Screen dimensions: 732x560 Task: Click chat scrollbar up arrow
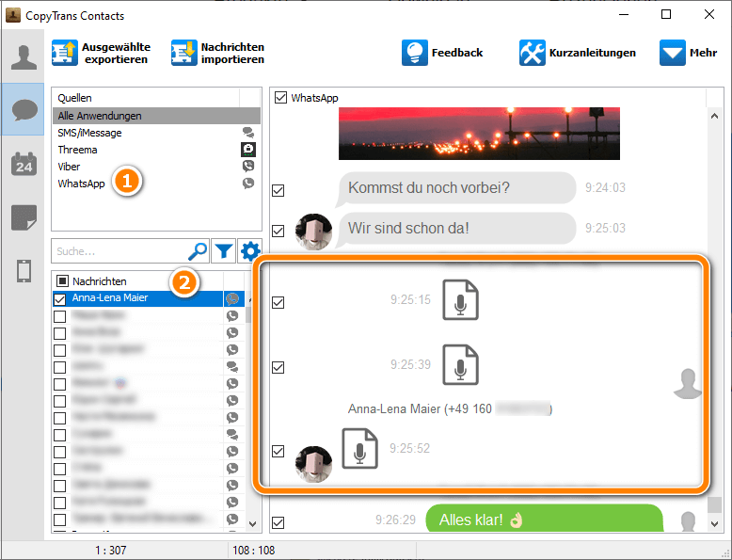714,116
